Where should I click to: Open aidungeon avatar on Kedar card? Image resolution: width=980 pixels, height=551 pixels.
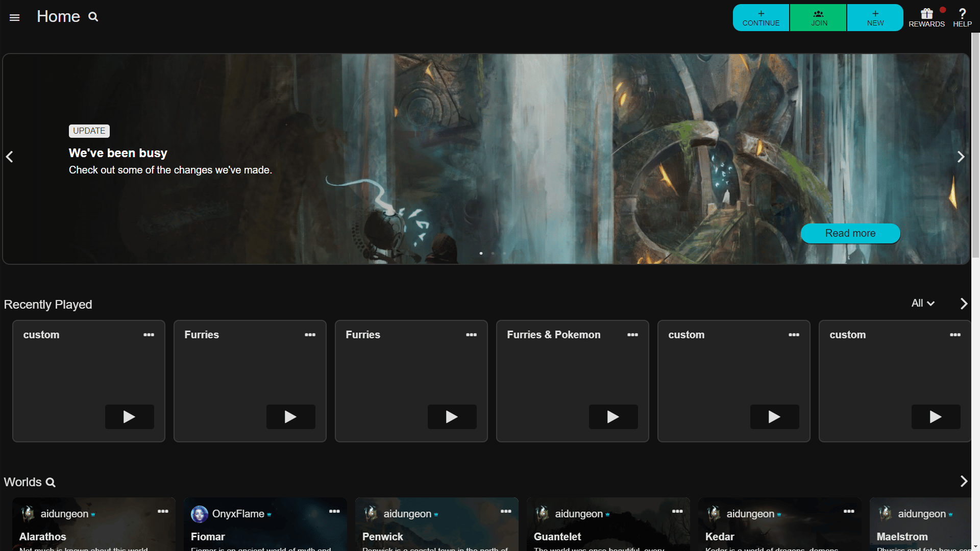click(714, 514)
